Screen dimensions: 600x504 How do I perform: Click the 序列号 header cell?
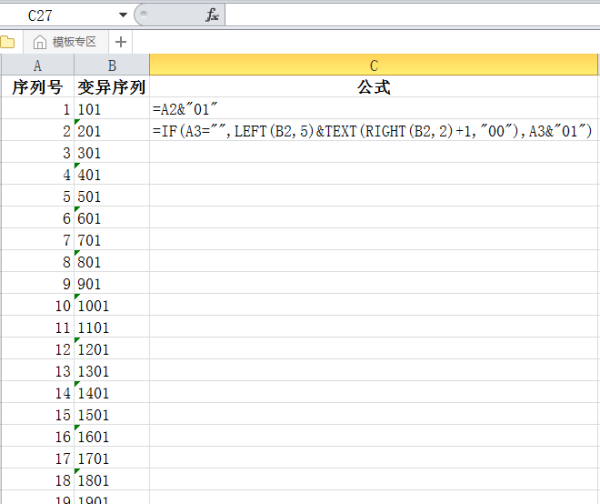(x=38, y=87)
